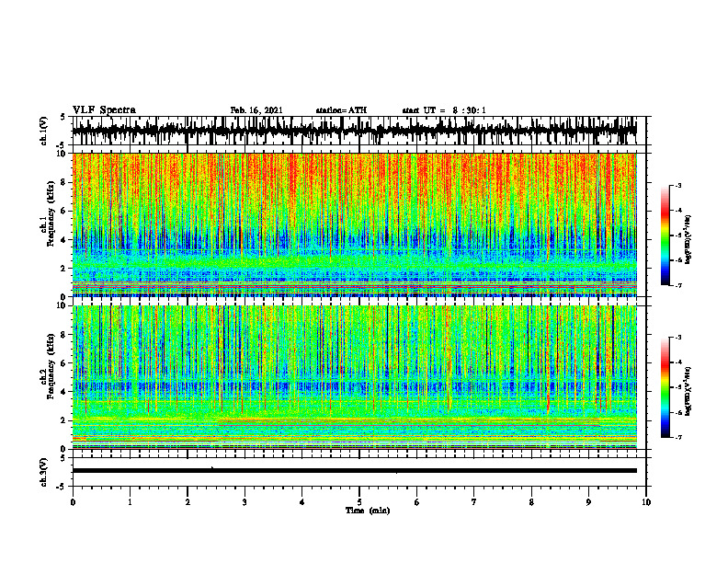728x563 pixels.
Task: Click the "VLF Spectra" plot title
Action: 104,110
